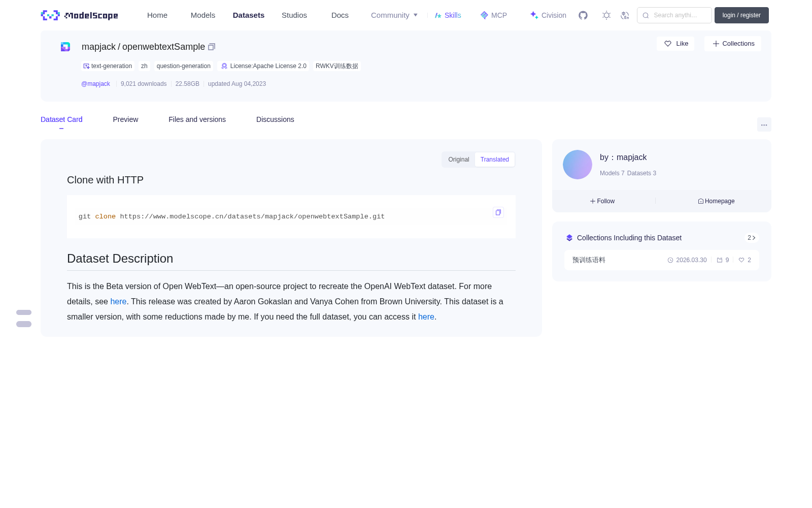Open the first 'here' link for details

pyautogui.click(x=118, y=302)
